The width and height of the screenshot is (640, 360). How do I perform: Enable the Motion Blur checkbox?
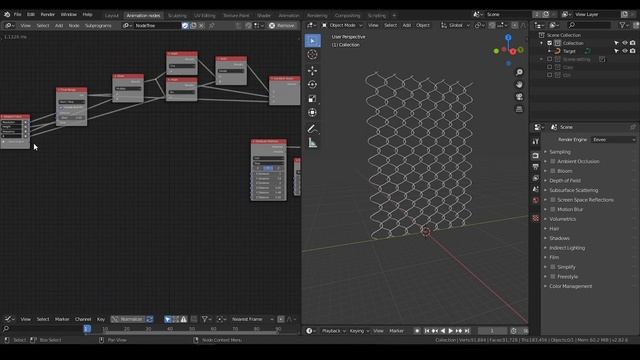[553, 209]
